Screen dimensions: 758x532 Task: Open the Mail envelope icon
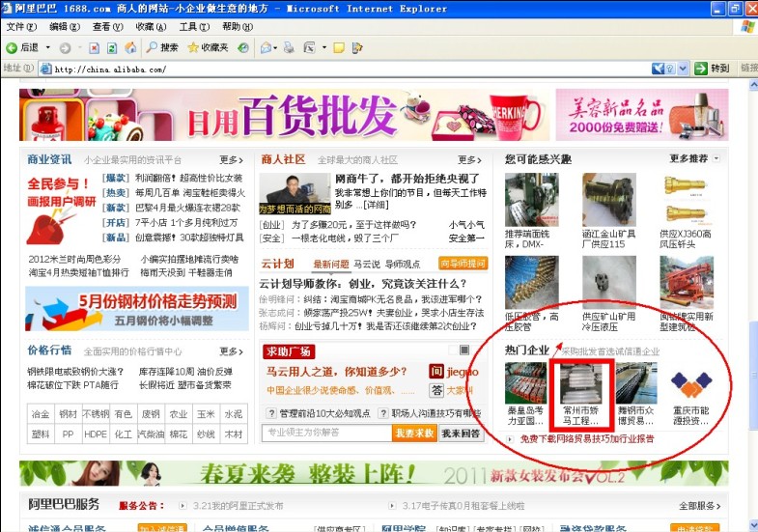coord(266,47)
